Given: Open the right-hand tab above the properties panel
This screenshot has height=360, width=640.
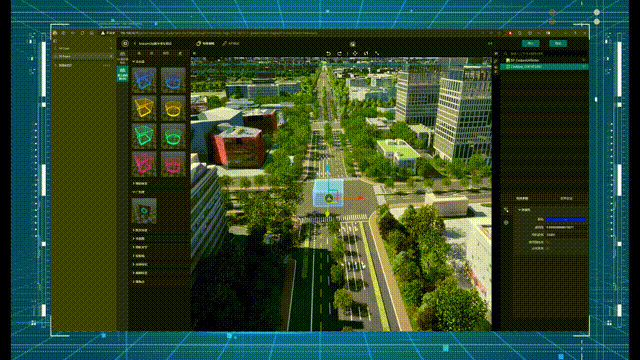Looking at the screenshot, I should click(x=566, y=198).
